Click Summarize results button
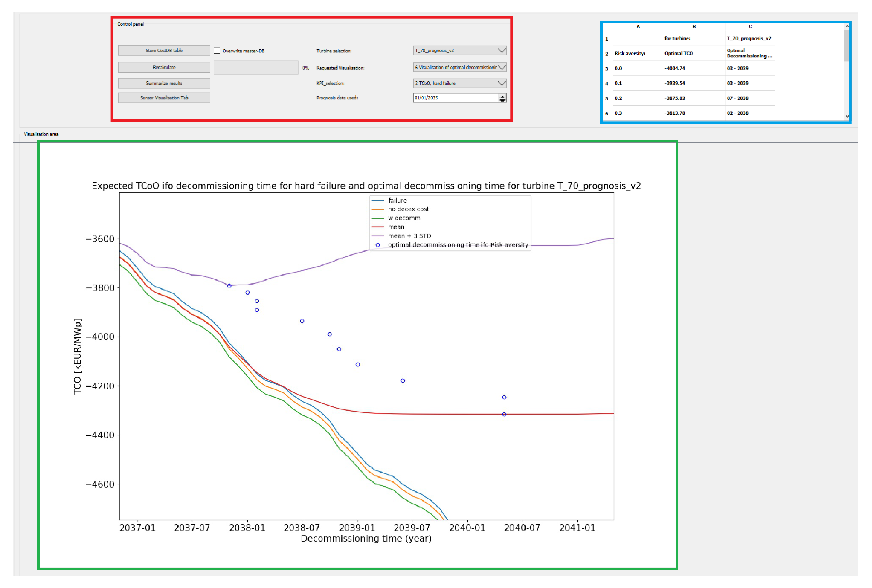The height and width of the screenshot is (588, 872). (x=164, y=83)
